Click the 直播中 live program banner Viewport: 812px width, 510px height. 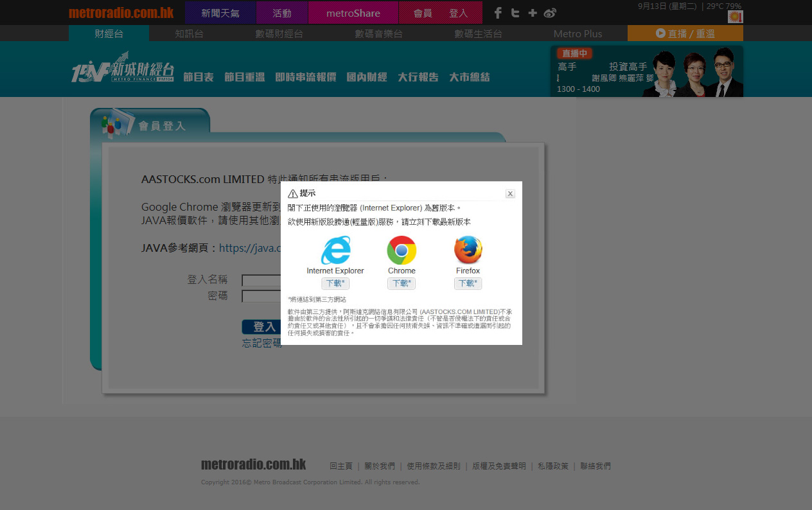coord(647,71)
